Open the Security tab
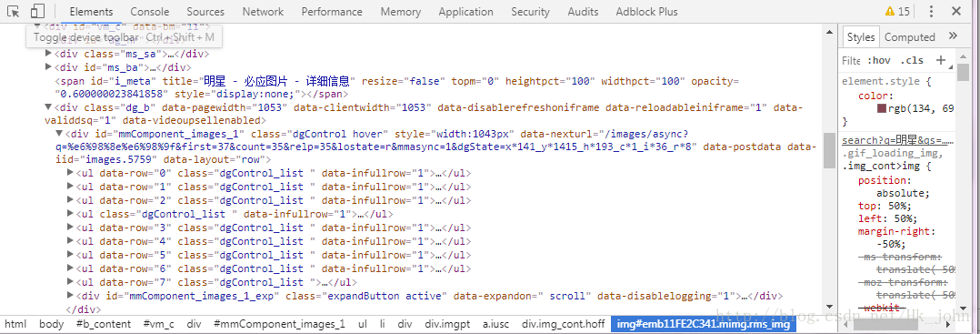The height and width of the screenshot is (334, 980). [531, 11]
